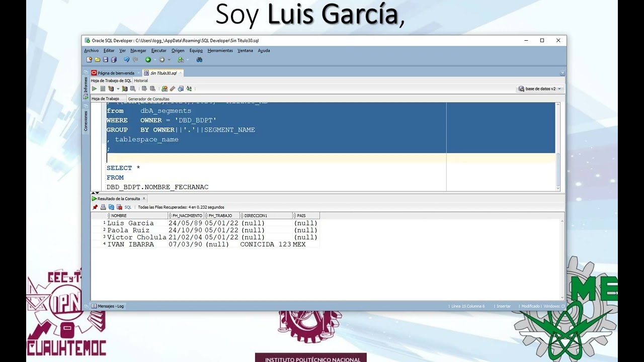This screenshot has height=362, width=644.
Task: Open the Archivo menu
Action: (91, 51)
